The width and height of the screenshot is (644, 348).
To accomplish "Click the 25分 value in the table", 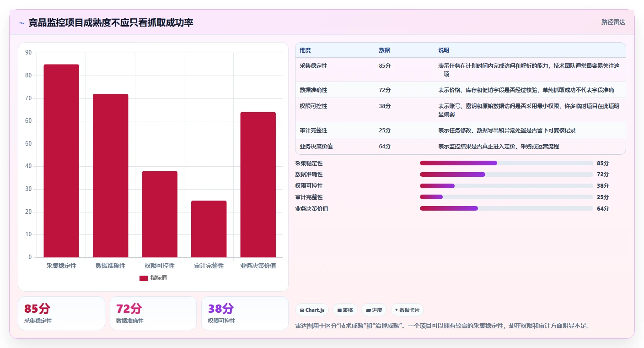I will 385,130.
